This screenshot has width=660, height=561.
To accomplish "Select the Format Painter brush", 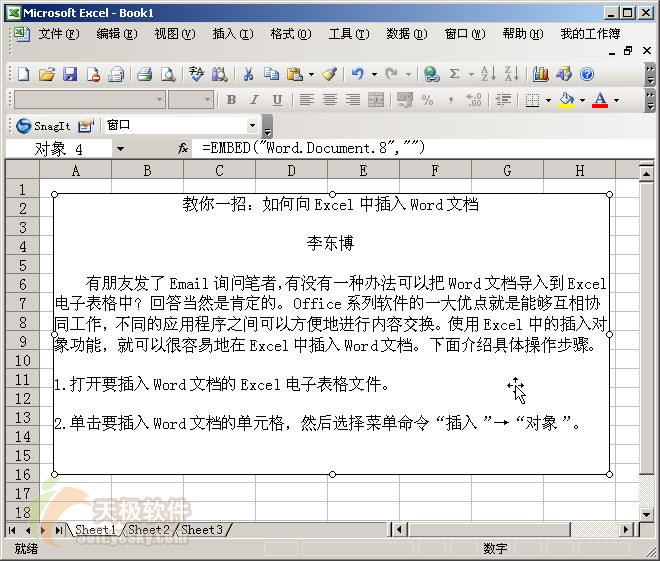I will (x=329, y=74).
